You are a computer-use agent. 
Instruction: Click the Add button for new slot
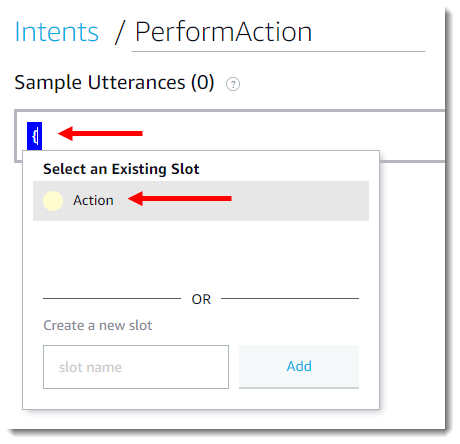pyautogui.click(x=299, y=366)
